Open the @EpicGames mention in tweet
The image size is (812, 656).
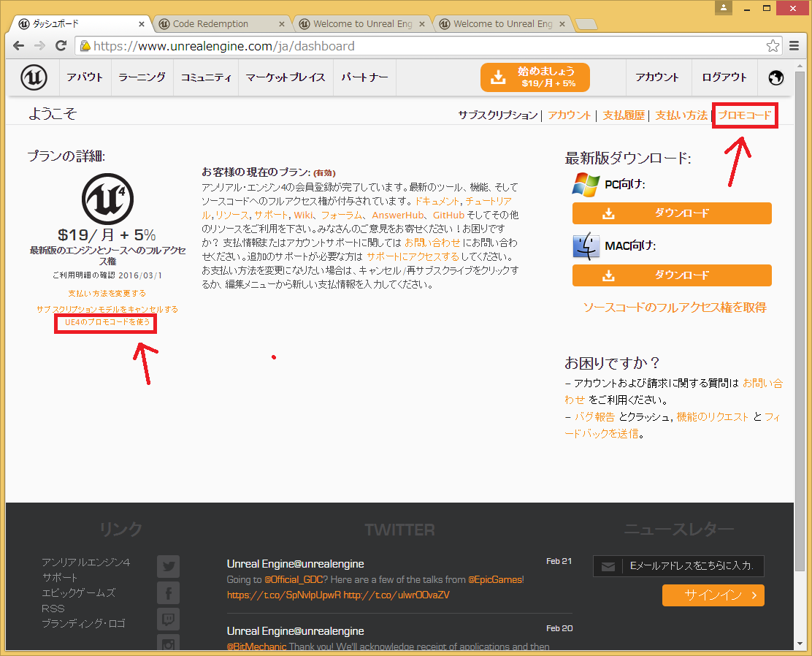496,580
